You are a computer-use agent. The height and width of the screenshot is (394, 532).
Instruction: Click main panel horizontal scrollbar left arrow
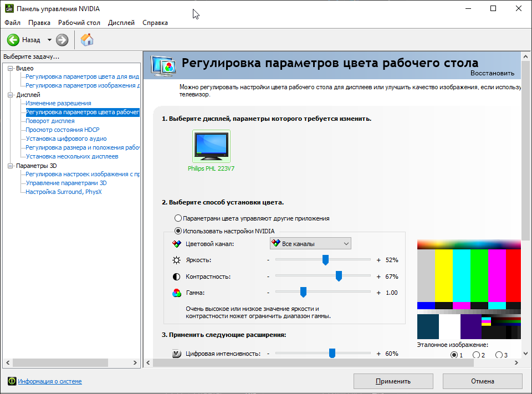pos(149,362)
